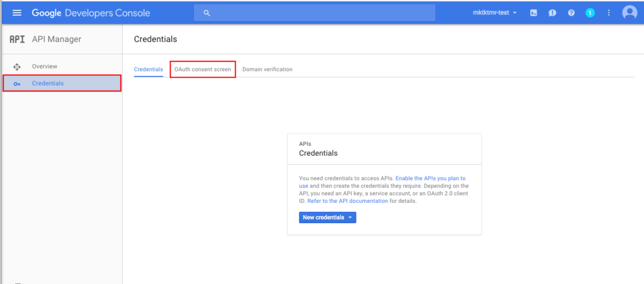This screenshot has height=284, width=644.
Task: Open the three-dot utilities menu
Action: tap(609, 13)
